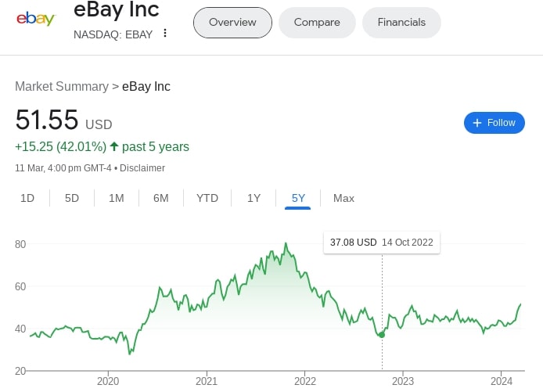The width and height of the screenshot is (543, 392).
Task: Display the 1Y chart range
Action: pos(254,198)
